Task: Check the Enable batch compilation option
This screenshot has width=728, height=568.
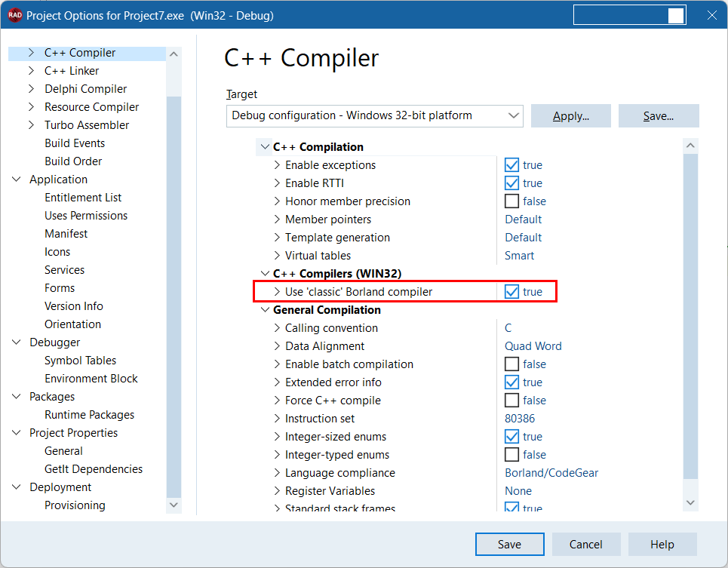Action: pos(511,364)
